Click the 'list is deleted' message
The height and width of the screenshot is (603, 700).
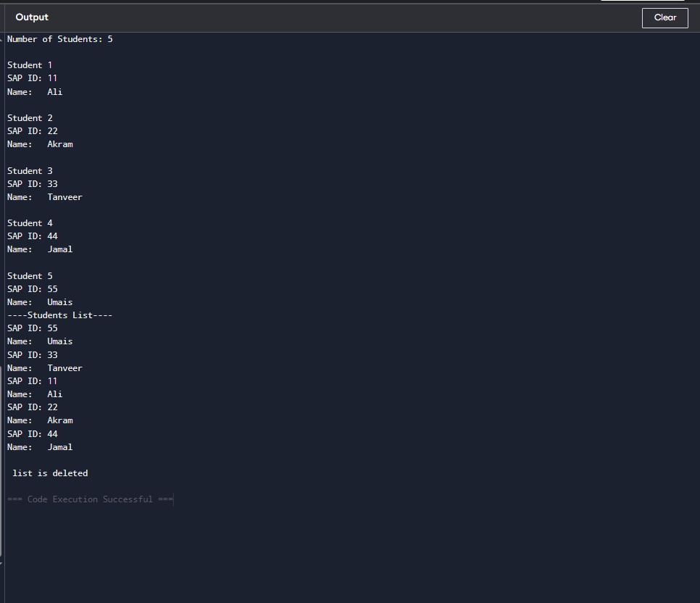50,473
